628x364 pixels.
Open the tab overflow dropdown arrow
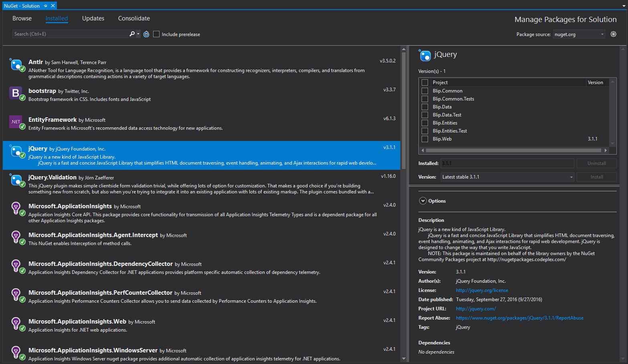pos(624,6)
